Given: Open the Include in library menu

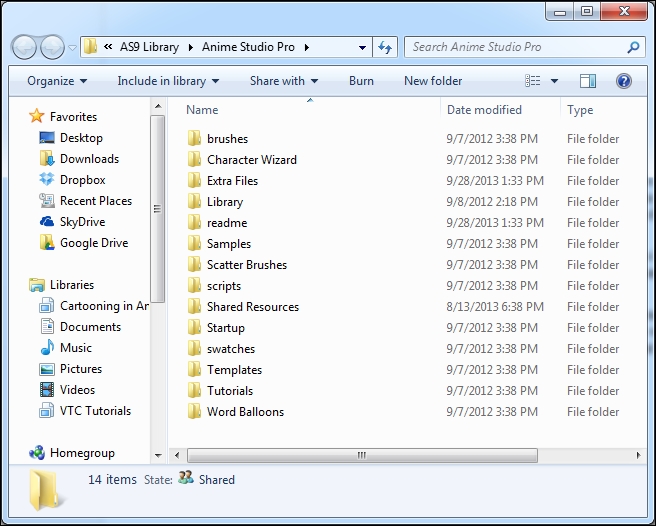Looking at the screenshot, I should pos(168,81).
